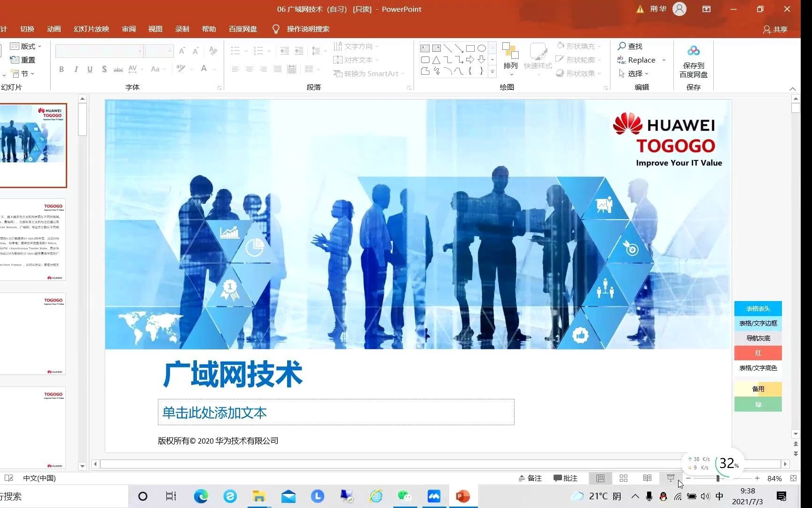Click the justify text icon
Viewport: 812px width, 508px height.
pos(278,69)
